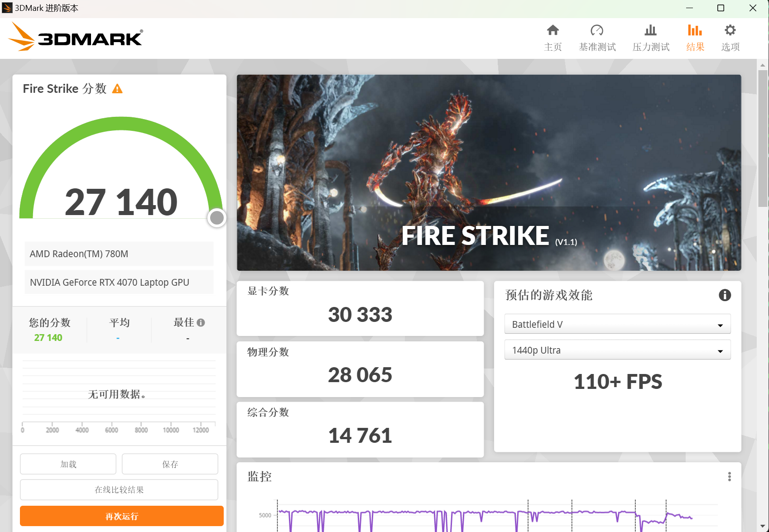Minimize the 3DMark window

pyautogui.click(x=689, y=8)
